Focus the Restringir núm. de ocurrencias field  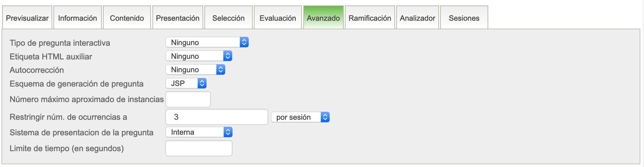[217, 117]
